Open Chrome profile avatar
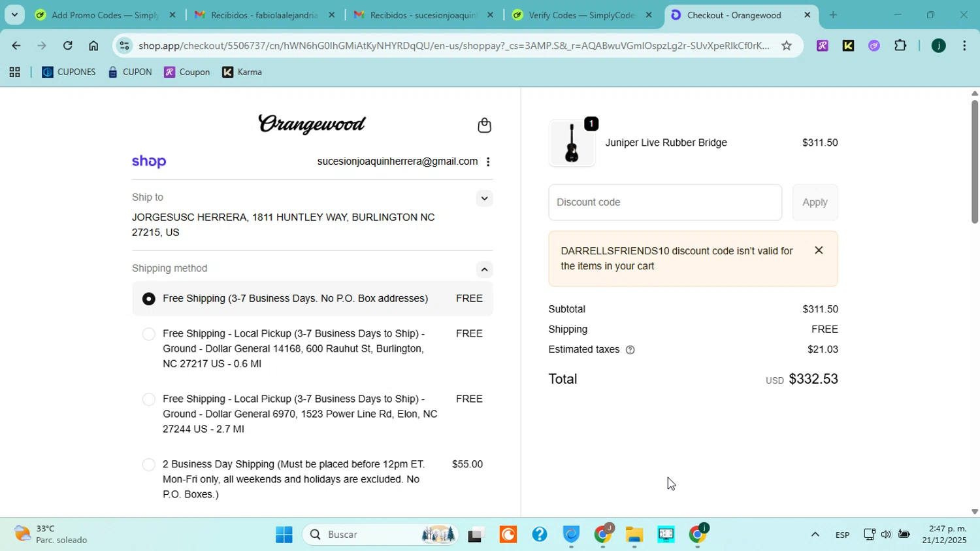 pos(938,46)
